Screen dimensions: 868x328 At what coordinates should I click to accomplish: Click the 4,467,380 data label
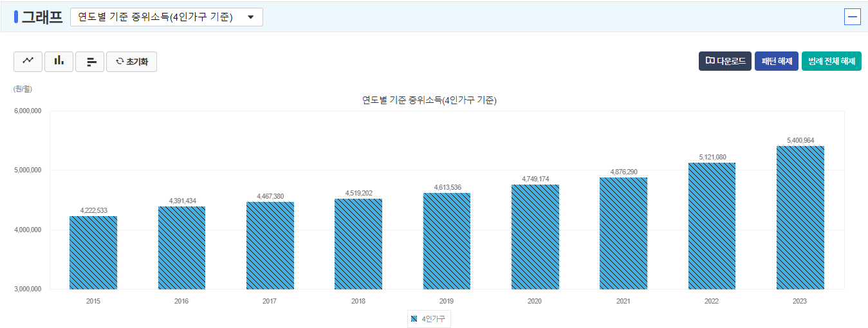[x=270, y=196]
